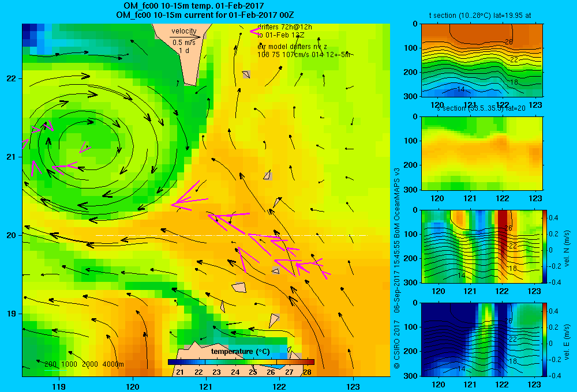Click the 'vel. N (m/s)' axis label
577x392 pixels.
tap(567, 248)
